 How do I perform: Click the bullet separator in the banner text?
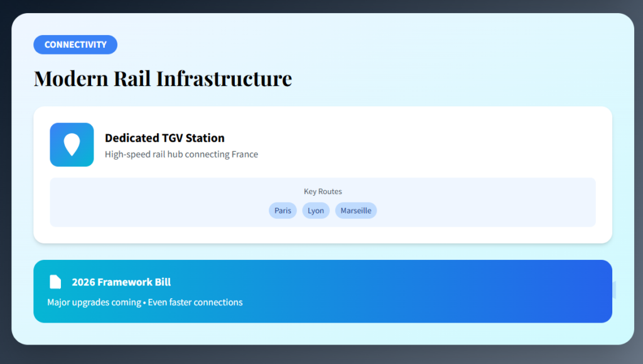pyautogui.click(x=144, y=302)
